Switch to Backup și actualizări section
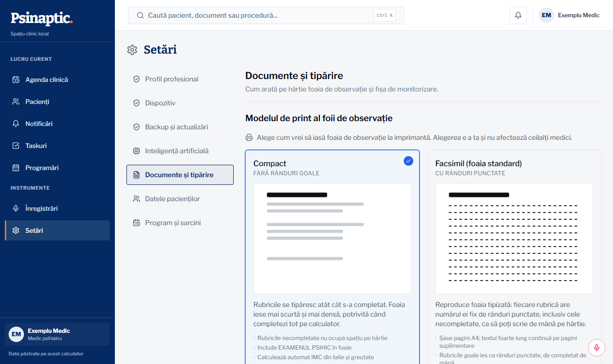Screen dimensions: 613x364 click(x=180, y=127)
